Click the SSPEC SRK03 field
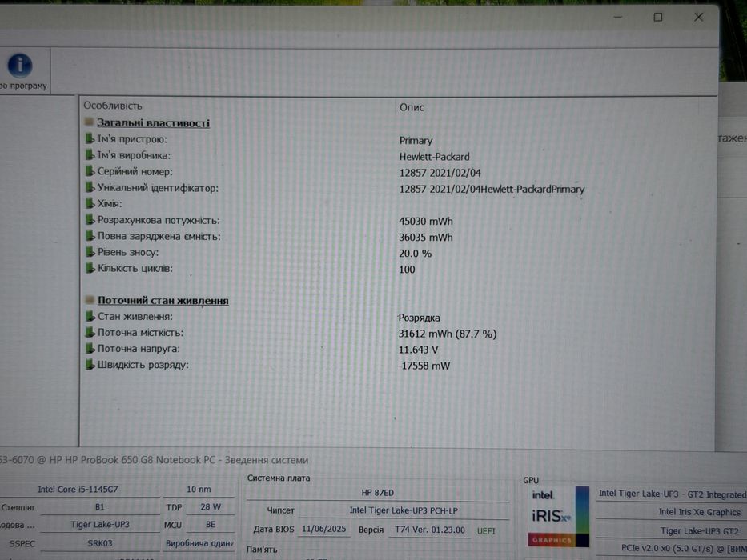The width and height of the screenshot is (747, 560). coord(100,543)
